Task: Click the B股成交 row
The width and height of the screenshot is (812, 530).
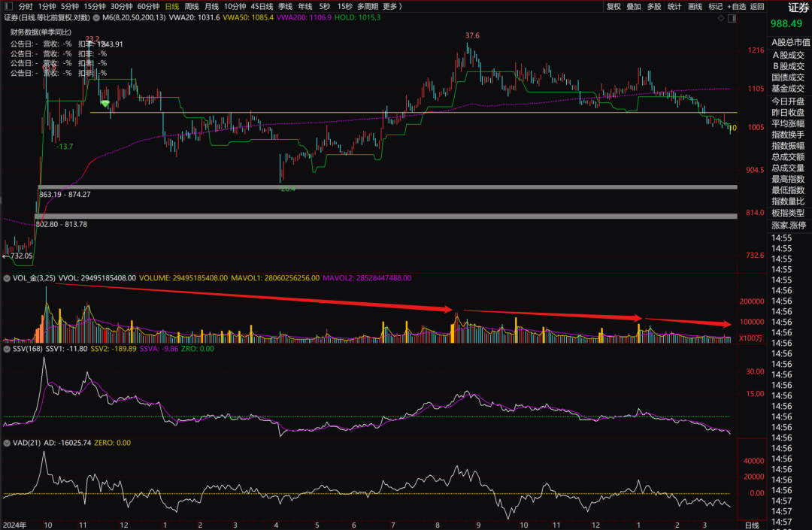Action: click(789, 66)
